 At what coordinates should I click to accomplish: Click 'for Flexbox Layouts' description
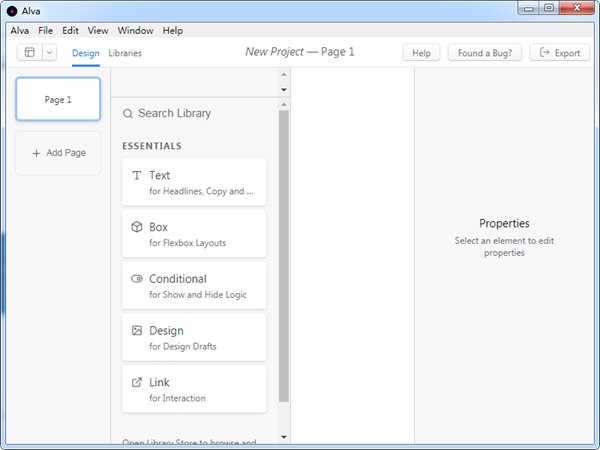click(x=188, y=243)
